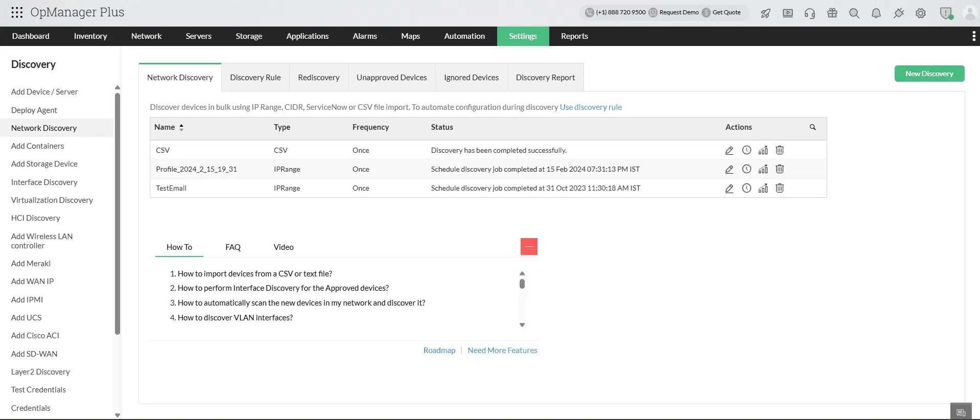980x420 pixels.
Task: Select Add Device / Server in sidebar
Action: click(44, 92)
